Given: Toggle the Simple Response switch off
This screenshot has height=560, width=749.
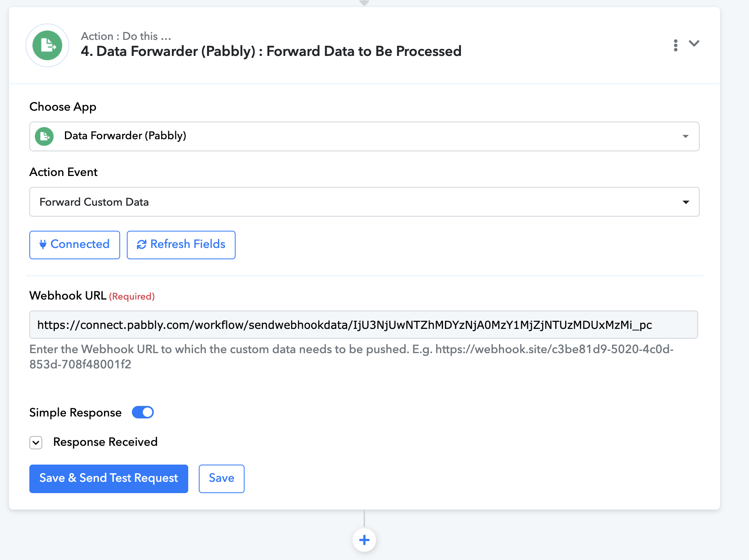Looking at the screenshot, I should pos(143,412).
